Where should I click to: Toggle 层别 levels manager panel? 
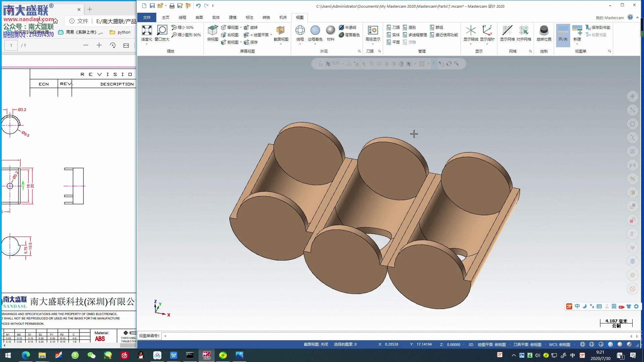tap(409, 27)
